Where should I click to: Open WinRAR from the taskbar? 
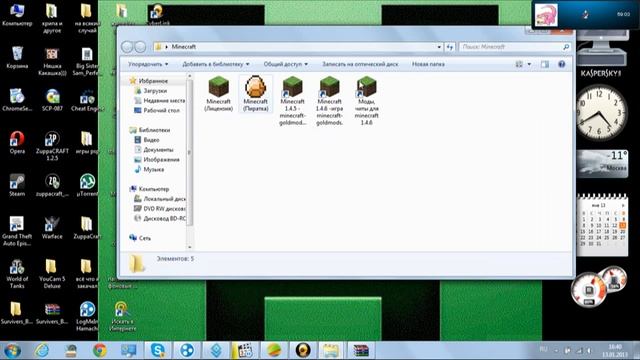(361, 351)
